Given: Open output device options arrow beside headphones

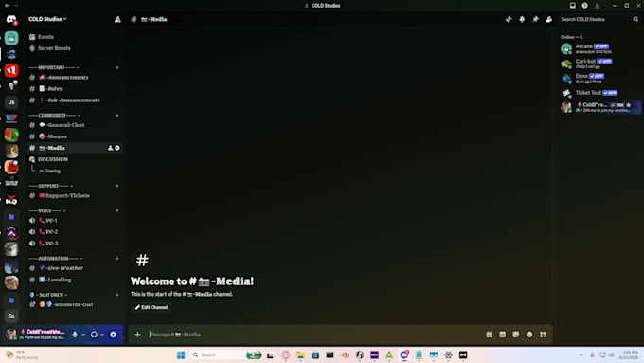Looking at the screenshot, I should click(102, 335).
